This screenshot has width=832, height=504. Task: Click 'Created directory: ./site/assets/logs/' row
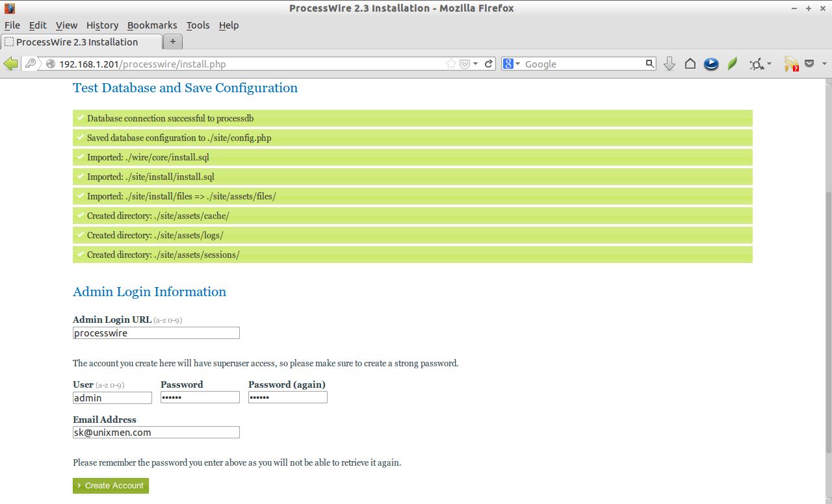pos(413,235)
